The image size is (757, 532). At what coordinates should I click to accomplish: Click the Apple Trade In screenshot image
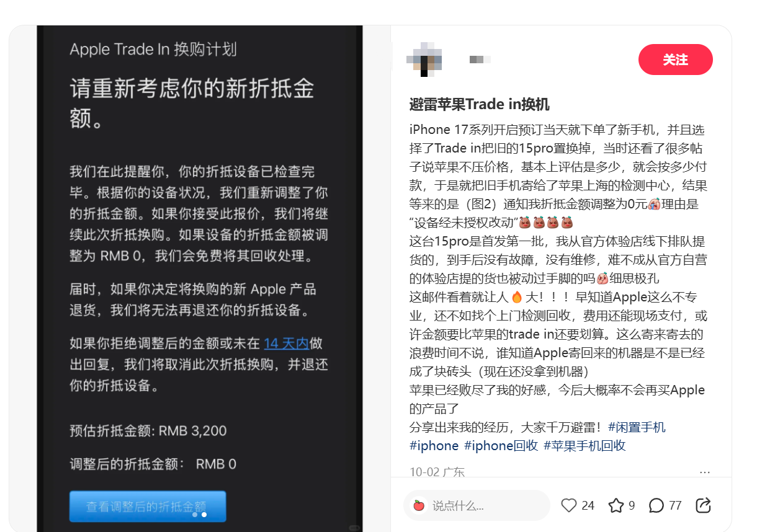[200, 278]
